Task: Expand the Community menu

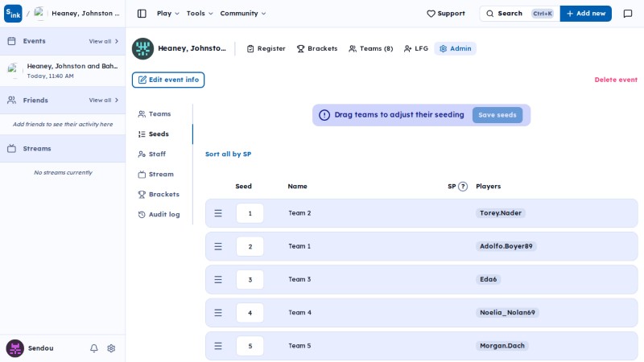Action: 243,14
